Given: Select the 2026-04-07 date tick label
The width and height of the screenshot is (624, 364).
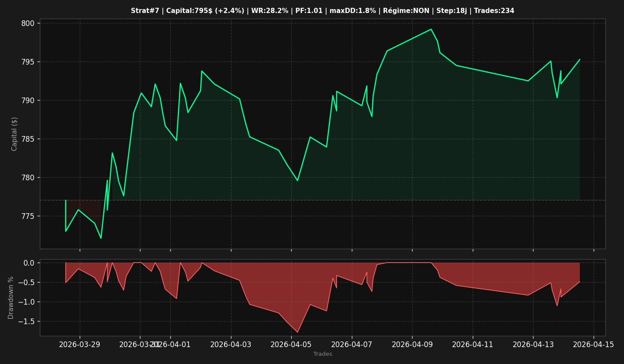Looking at the screenshot, I should 352,344.
